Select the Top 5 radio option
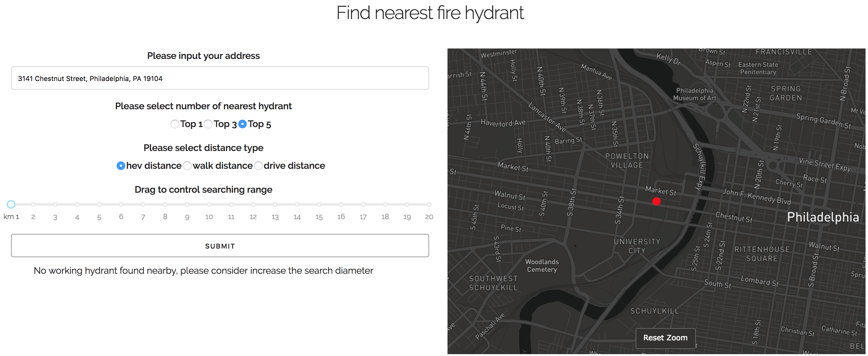Screen dimensions: 868x356 pos(242,124)
